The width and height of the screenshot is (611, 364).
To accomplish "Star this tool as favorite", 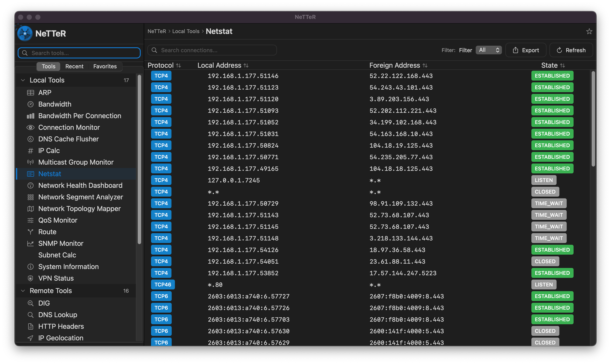I will 589,31.
